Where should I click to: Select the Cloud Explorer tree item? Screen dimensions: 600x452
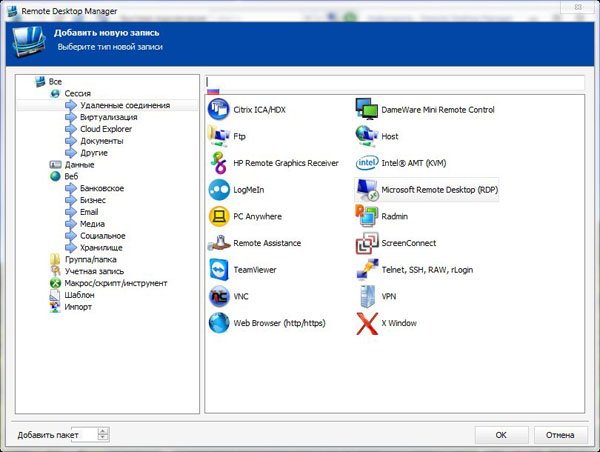106,129
